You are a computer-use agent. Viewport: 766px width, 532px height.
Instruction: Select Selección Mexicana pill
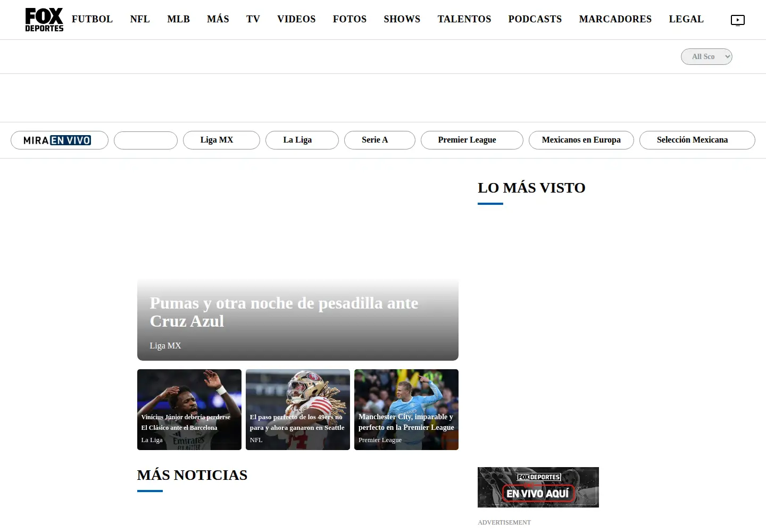click(x=697, y=140)
